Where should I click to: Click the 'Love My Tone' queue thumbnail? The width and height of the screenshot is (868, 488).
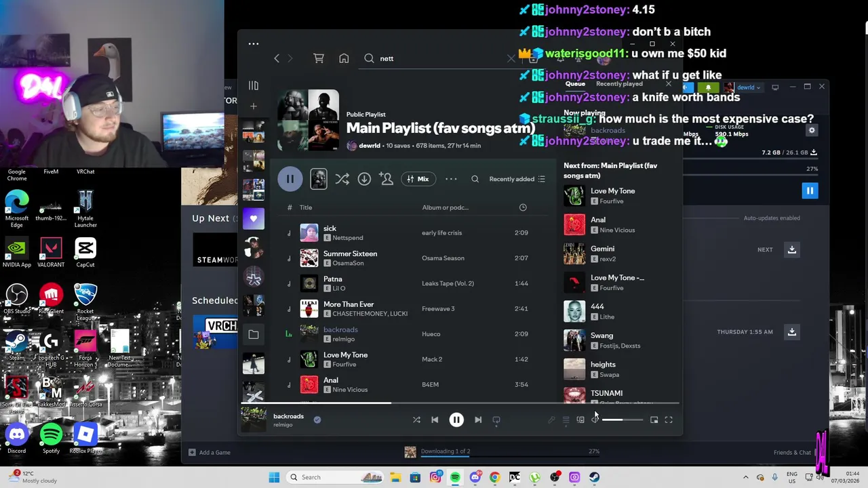click(x=574, y=196)
